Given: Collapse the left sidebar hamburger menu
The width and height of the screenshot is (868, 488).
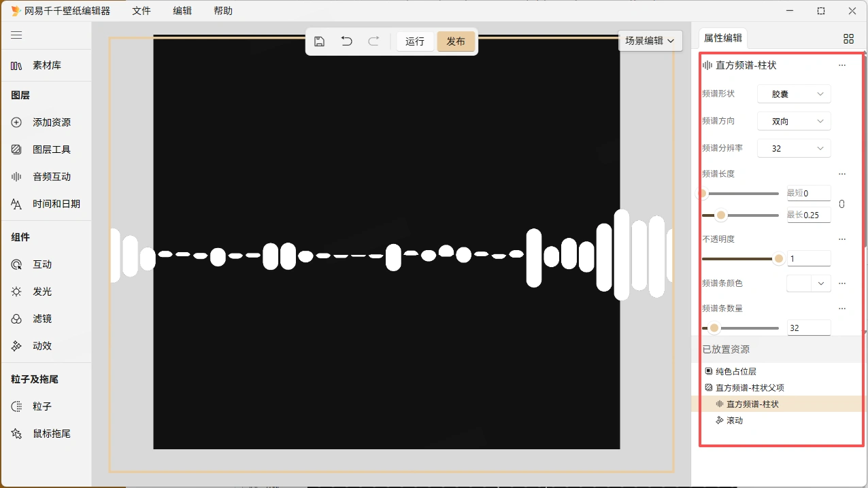Looking at the screenshot, I should tap(16, 35).
